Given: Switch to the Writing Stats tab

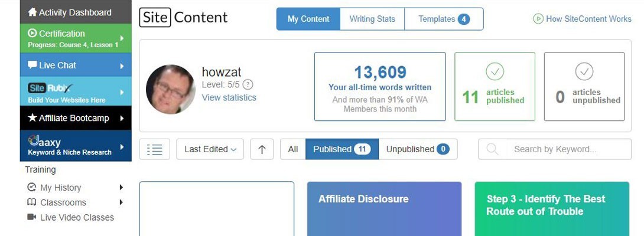Looking at the screenshot, I should click(x=372, y=19).
